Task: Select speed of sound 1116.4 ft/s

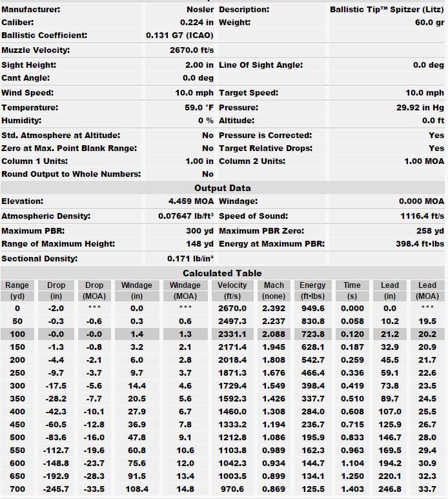Action: (422, 216)
